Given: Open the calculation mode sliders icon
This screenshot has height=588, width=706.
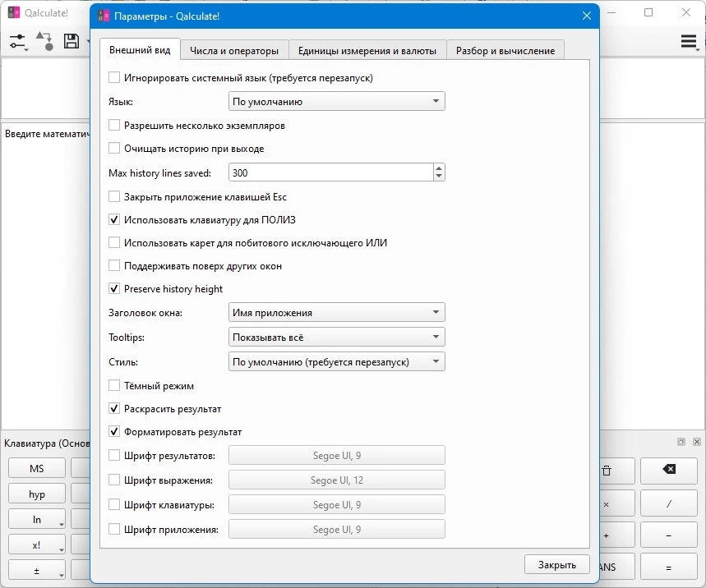Looking at the screenshot, I should [18, 41].
